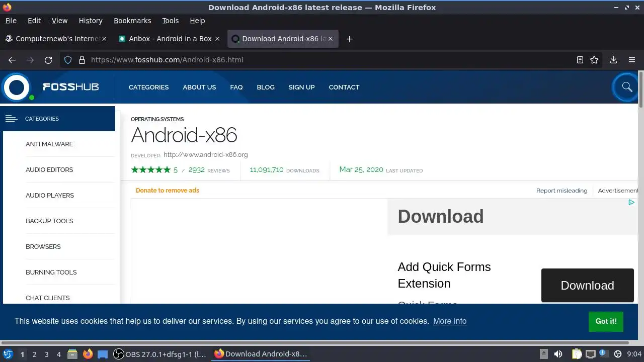
Task: Open CATEGORIES in FossHub top navigation
Action: click(148, 87)
